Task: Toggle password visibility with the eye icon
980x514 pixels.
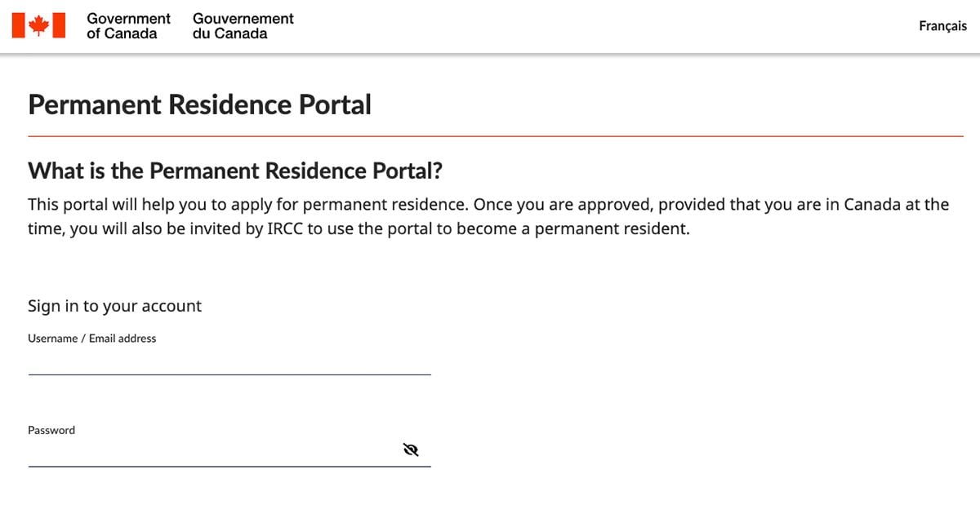Action: pos(411,450)
